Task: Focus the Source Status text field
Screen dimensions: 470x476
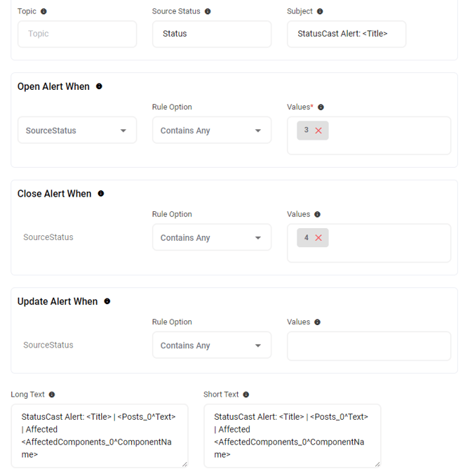Action: pyautogui.click(x=211, y=34)
